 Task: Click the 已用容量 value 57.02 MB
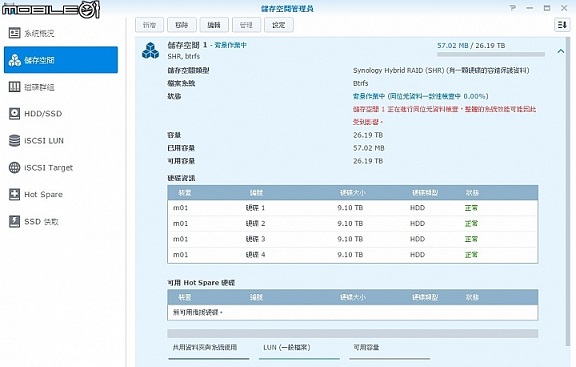pyautogui.click(x=368, y=148)
